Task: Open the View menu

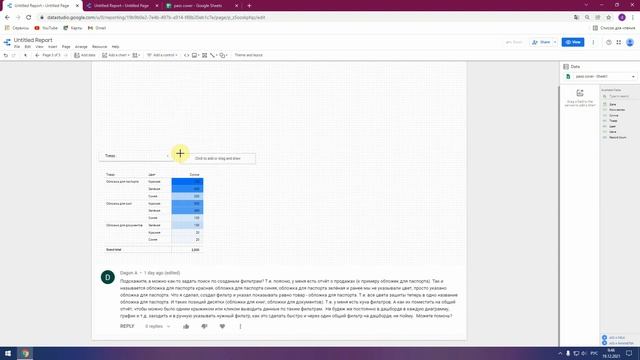Action: click(39, 47)
